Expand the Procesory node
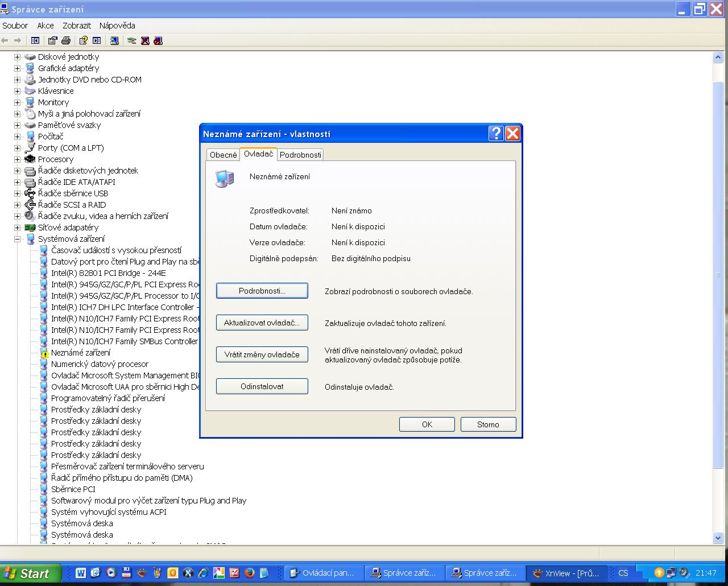The image size is (728, 586). pyautogui.click(x=17, y=159)
